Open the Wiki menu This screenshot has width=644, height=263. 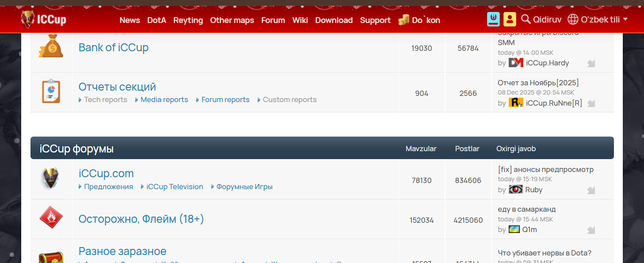pyautogui.click(x=300, y=20)
